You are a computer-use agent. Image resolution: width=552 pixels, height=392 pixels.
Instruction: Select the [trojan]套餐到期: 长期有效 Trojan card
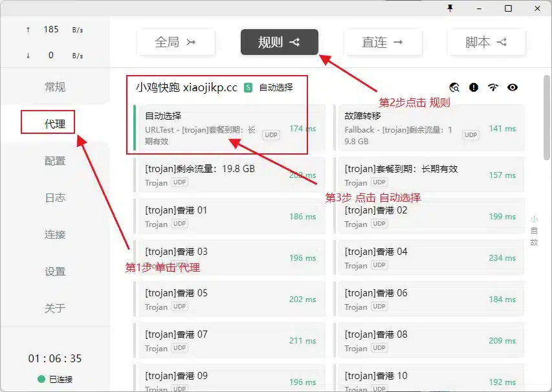[x=429, y=175]
